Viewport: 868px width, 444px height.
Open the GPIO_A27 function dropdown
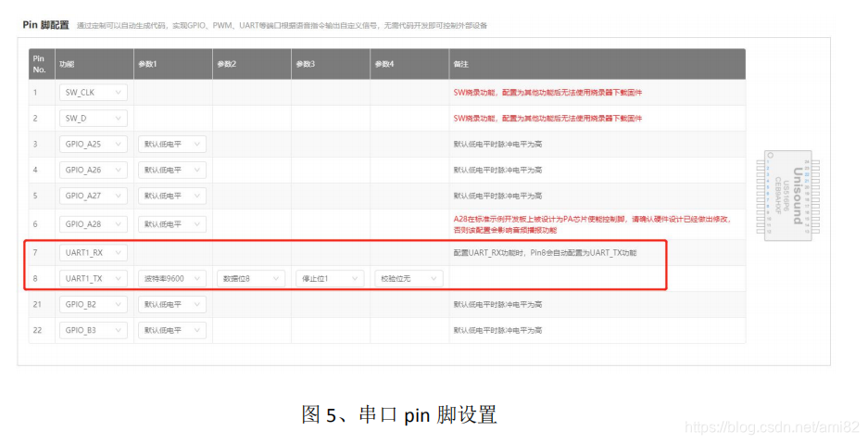click(93, 196)
